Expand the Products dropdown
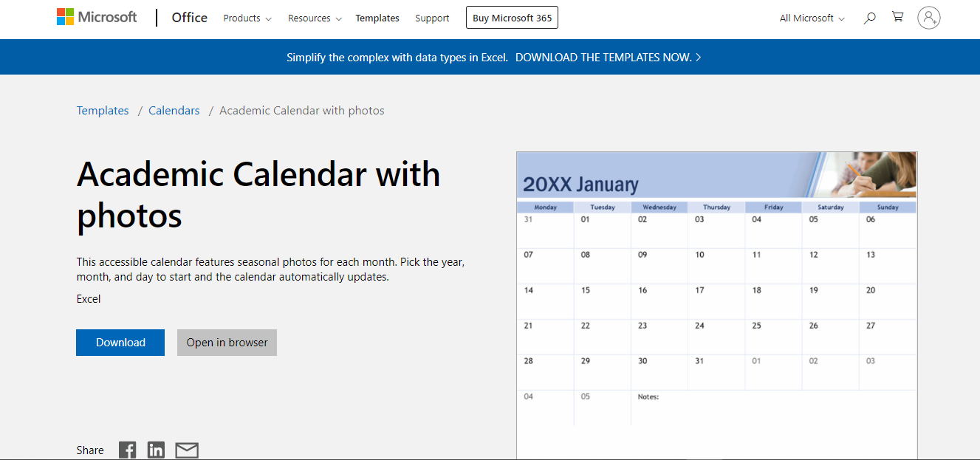 pyautogui.click(x=247, y=18)
